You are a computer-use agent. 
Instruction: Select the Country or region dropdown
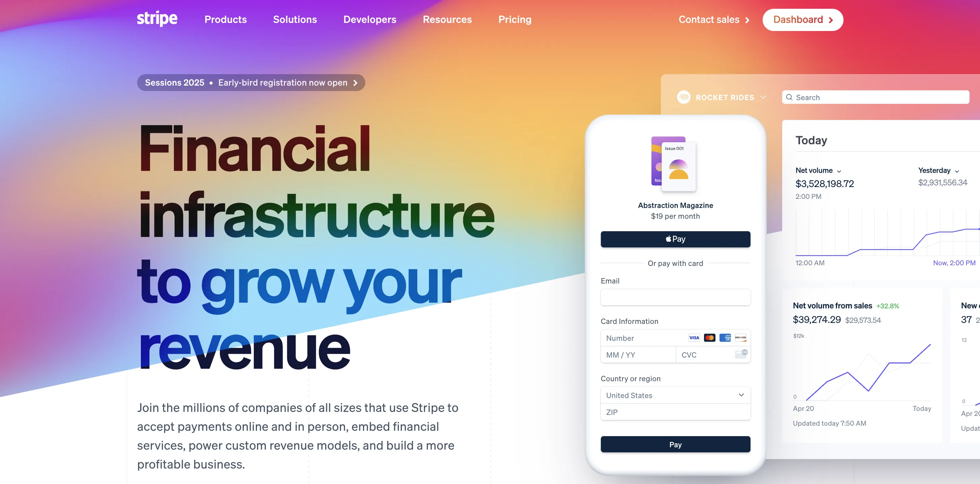tap(675, 395)
